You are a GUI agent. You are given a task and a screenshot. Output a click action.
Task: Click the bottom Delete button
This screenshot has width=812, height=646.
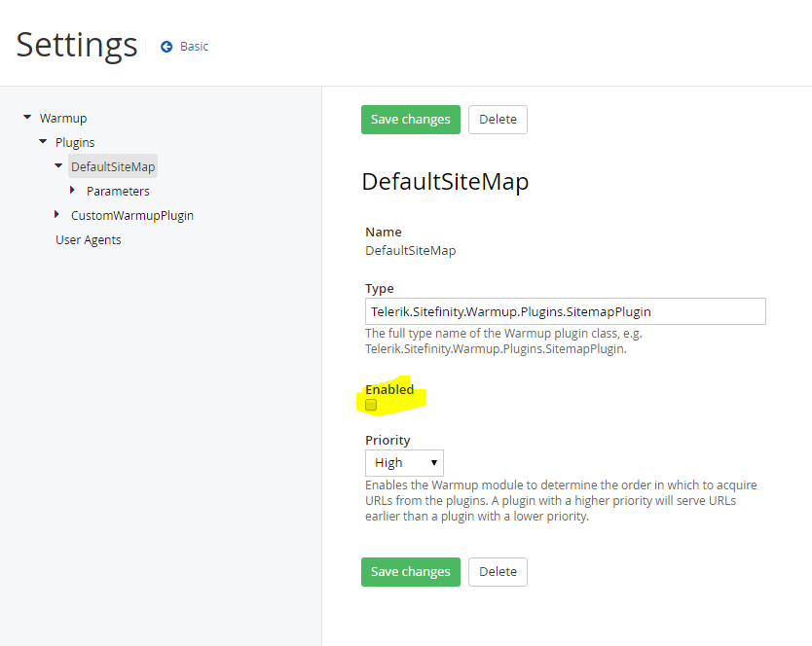click(x=498, y=572)
